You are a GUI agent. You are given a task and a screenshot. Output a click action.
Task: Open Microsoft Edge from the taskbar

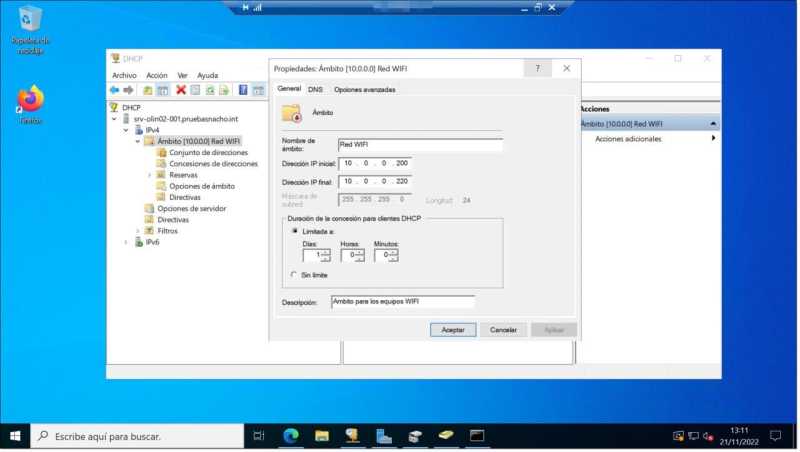[x=291, y=436]
